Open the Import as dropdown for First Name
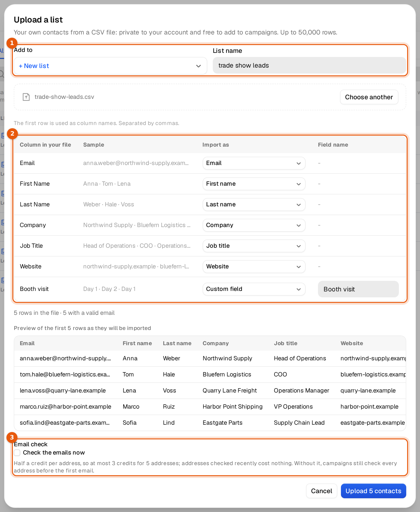Screen dimensions: 420x512 [254, 184]
